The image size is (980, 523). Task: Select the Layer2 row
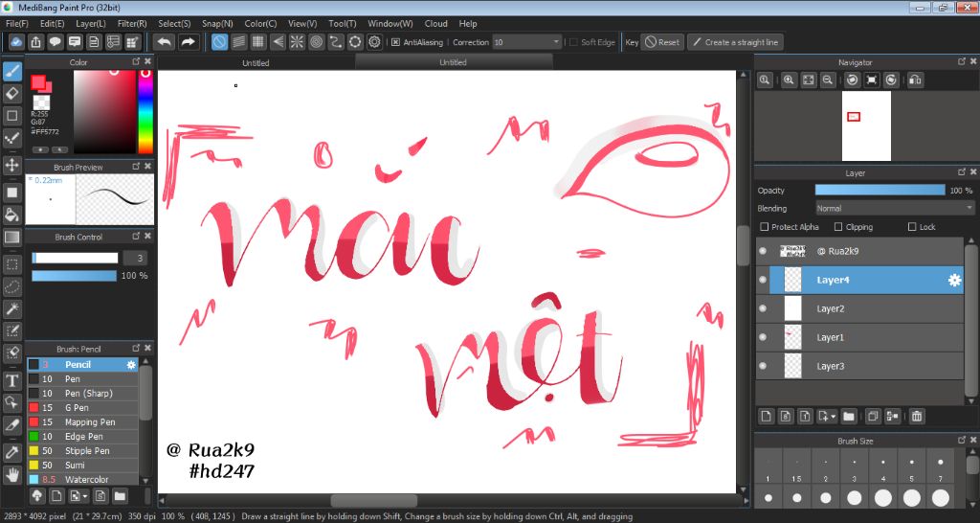point(860,308)
